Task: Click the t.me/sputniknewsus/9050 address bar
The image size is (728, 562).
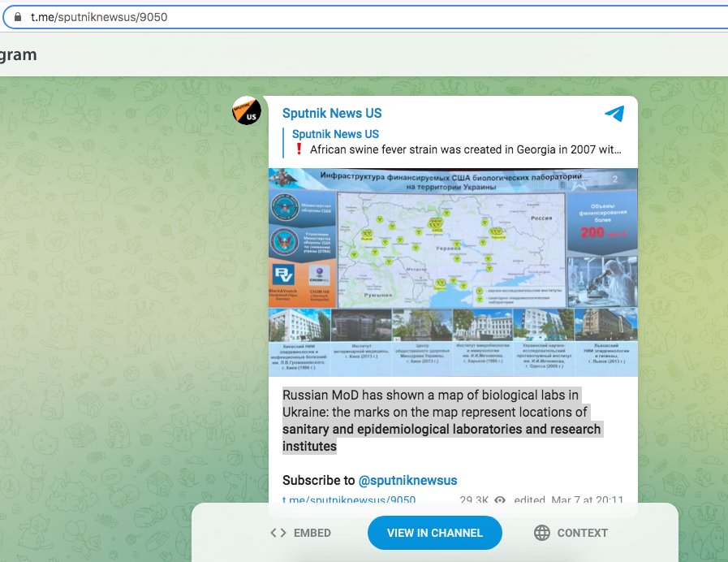Action: tap(367, 17)
